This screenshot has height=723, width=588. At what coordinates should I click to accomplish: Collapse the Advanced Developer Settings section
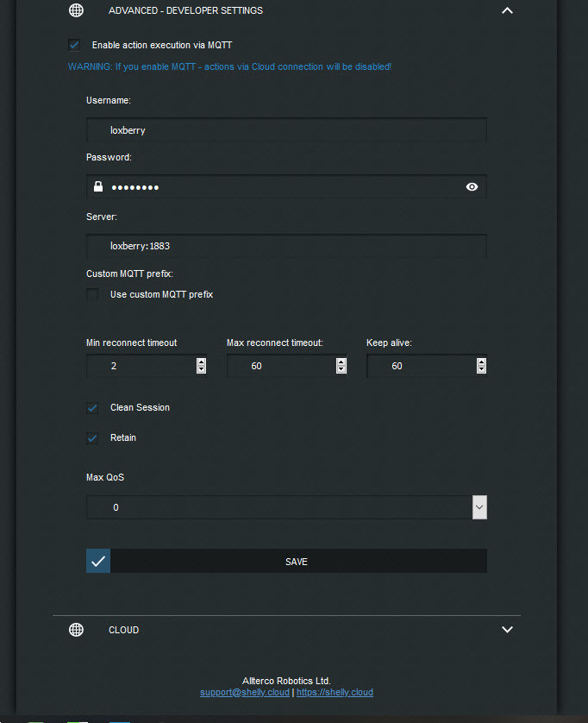click(x=507, y=10)
